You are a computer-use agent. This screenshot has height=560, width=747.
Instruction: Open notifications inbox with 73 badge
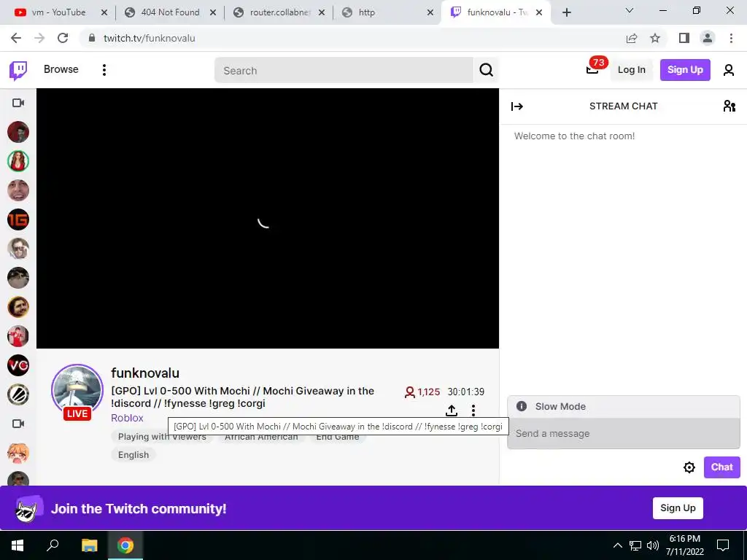pyautogui.click(x=592, y=69)
